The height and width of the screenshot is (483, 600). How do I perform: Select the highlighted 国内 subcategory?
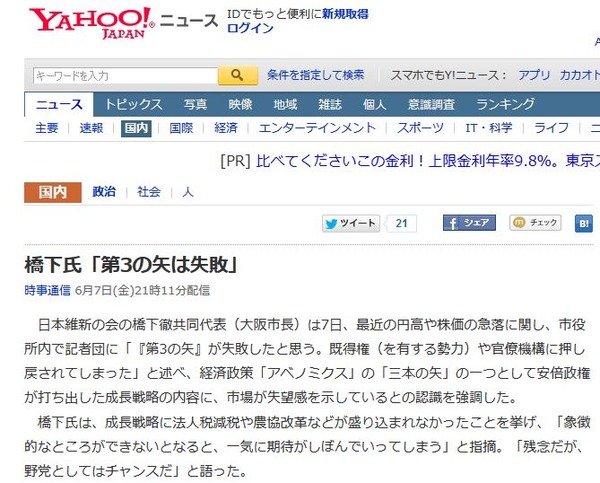[136, 128]
